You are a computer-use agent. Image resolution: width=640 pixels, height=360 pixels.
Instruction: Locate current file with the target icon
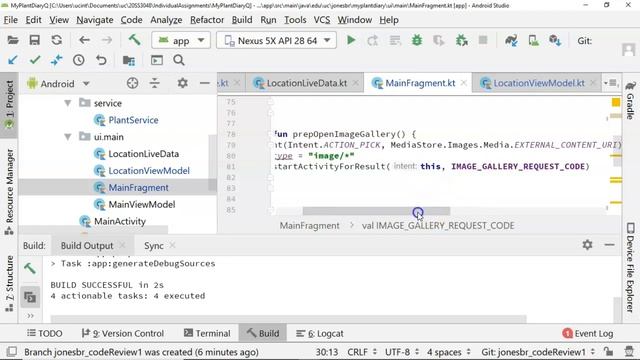[x=132, y=83]
